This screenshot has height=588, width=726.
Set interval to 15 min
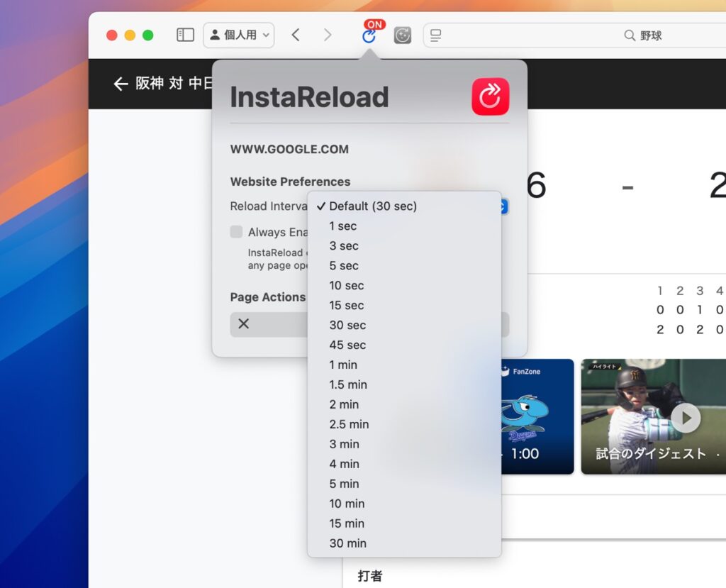click(x=404, y=523)
